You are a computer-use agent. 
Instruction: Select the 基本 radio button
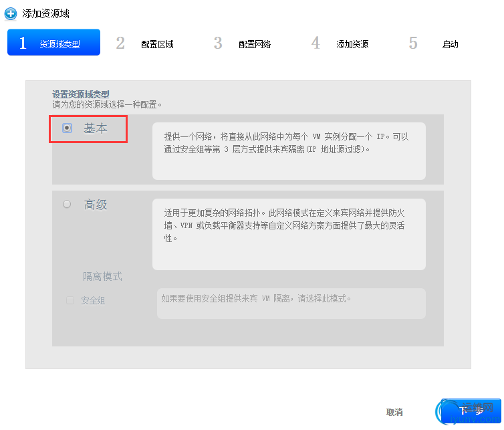pos(67,128)
